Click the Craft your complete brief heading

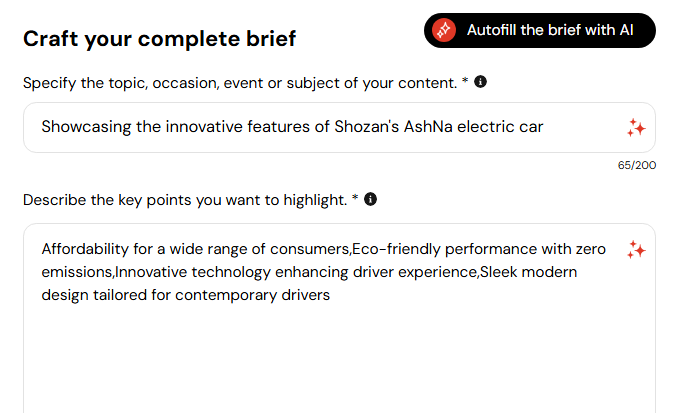[159, 39]
